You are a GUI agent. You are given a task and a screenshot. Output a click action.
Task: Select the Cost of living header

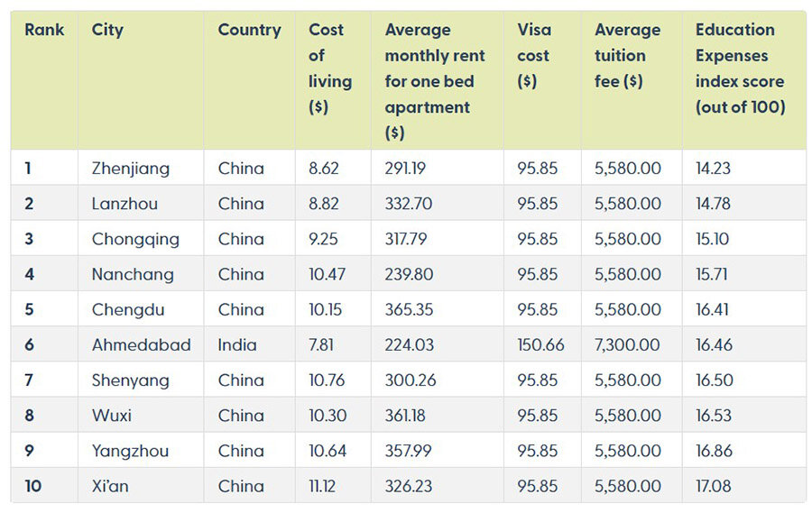(x=330, y=69)
